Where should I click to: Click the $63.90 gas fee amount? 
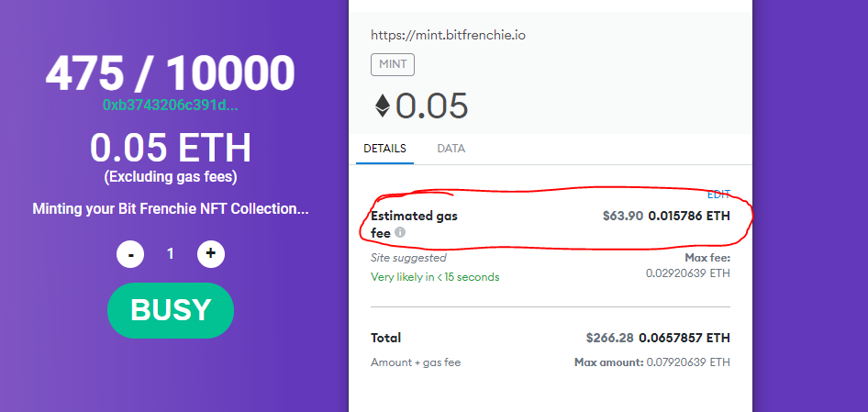(x=623, y=216)
